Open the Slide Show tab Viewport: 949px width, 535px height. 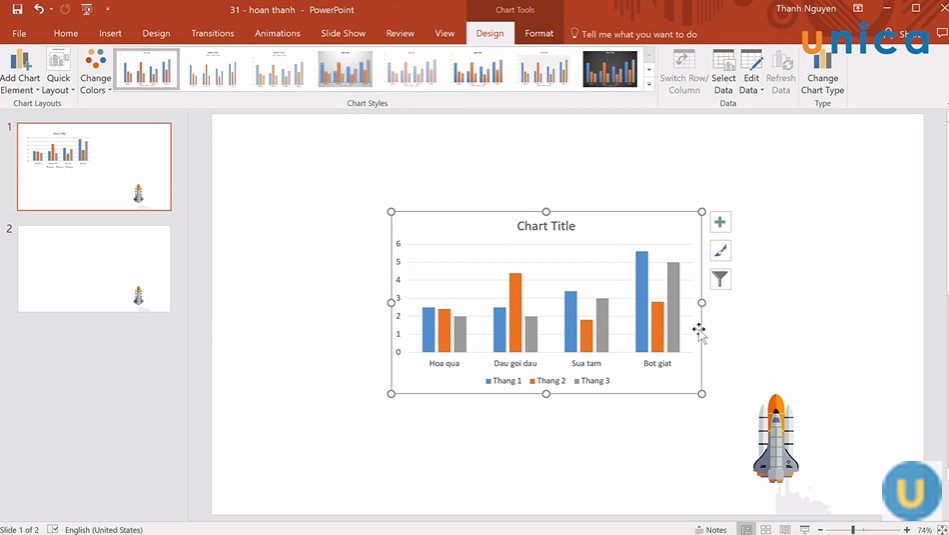[x=343, y=34]
